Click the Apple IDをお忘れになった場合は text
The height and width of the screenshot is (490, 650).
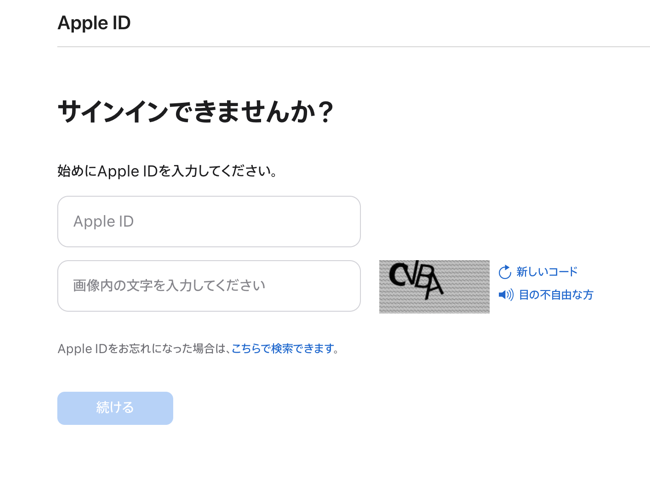(143, 349)
